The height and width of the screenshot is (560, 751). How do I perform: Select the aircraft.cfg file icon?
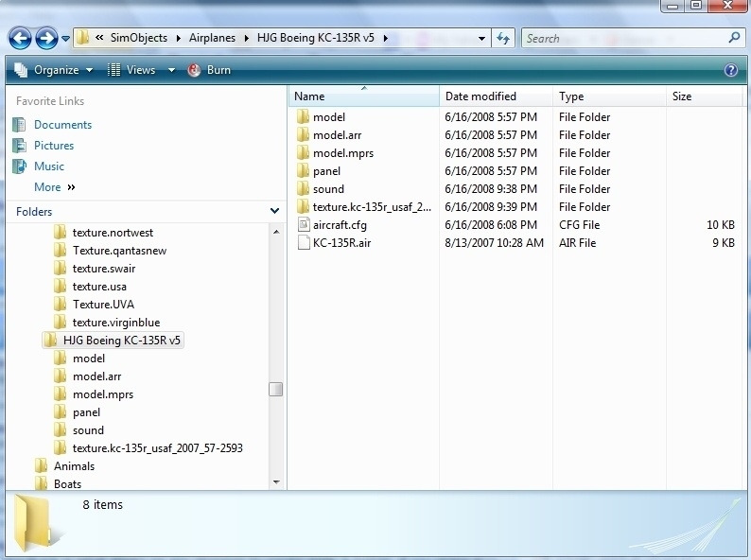(x=303, y=225)
